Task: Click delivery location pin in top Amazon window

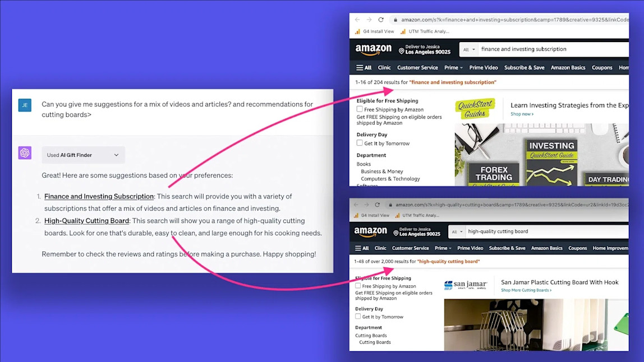Action: tap(401, 51)
